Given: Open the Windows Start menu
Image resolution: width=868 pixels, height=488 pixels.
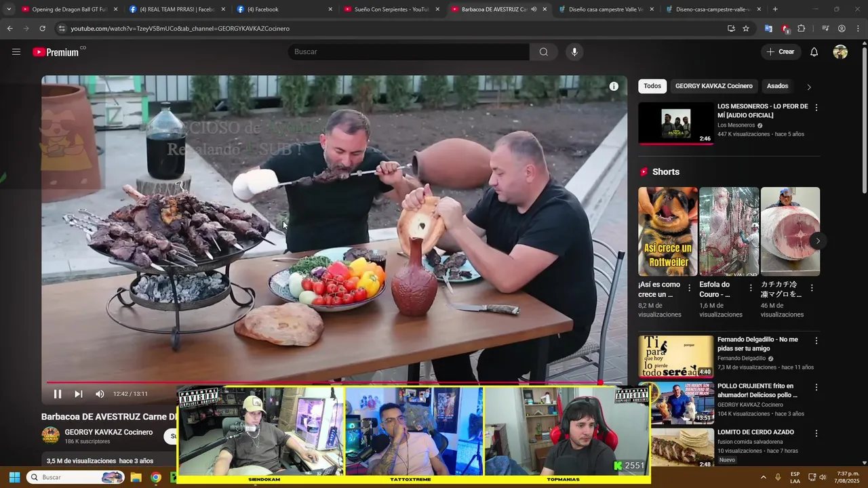Looking at the screenshot, I should tap(14, 477).
